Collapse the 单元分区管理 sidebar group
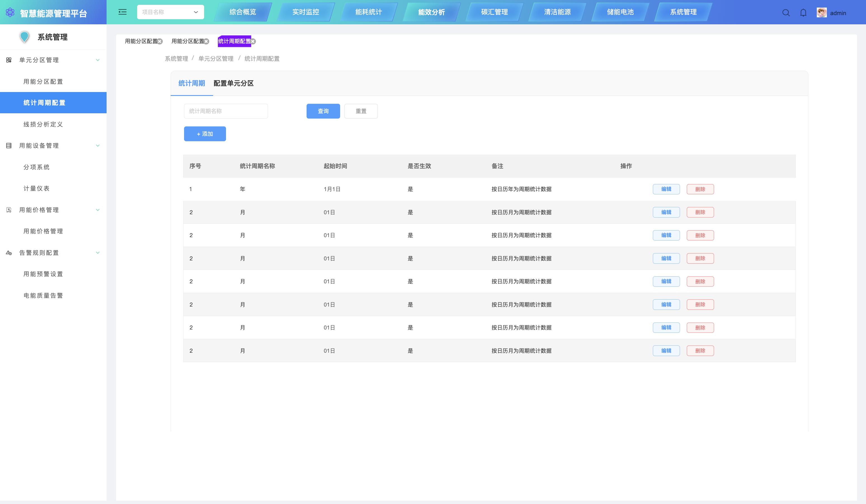This screenshot has height=504, width=866. 98,60
